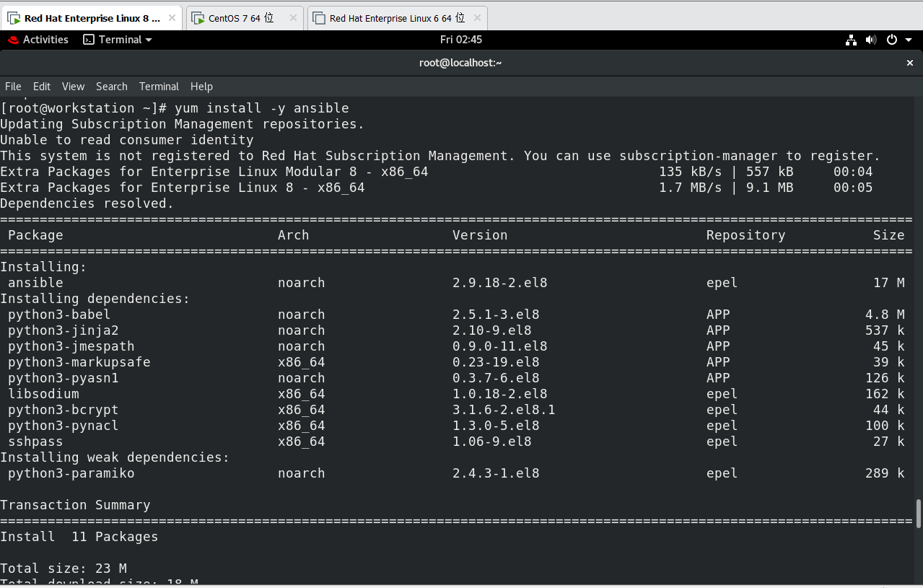Click the 'python3-markupsafe' package name

(79, 362)
